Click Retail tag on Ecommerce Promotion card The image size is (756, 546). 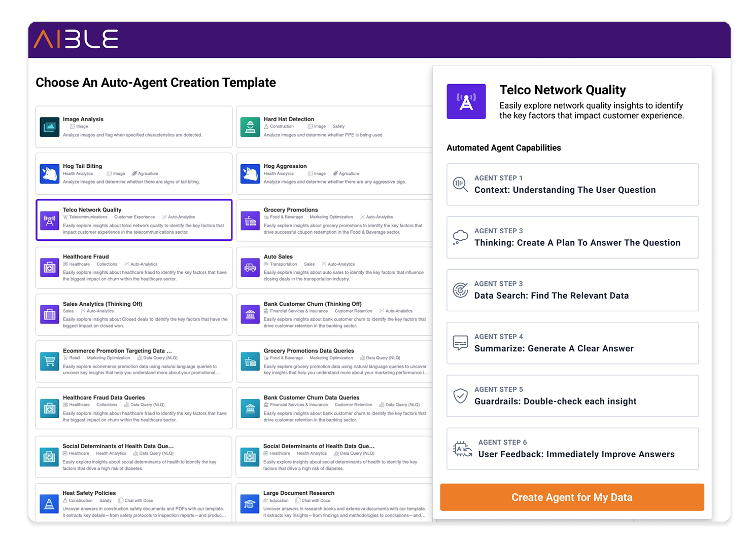click(x=72, y=358)
